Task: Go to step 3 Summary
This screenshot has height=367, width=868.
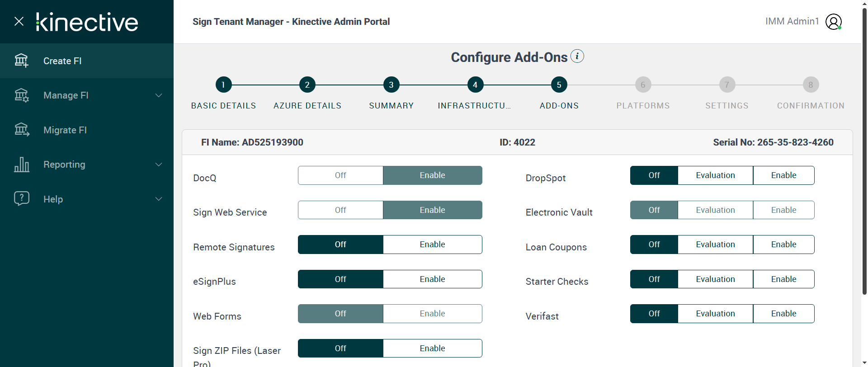Action: coord(391,85)
